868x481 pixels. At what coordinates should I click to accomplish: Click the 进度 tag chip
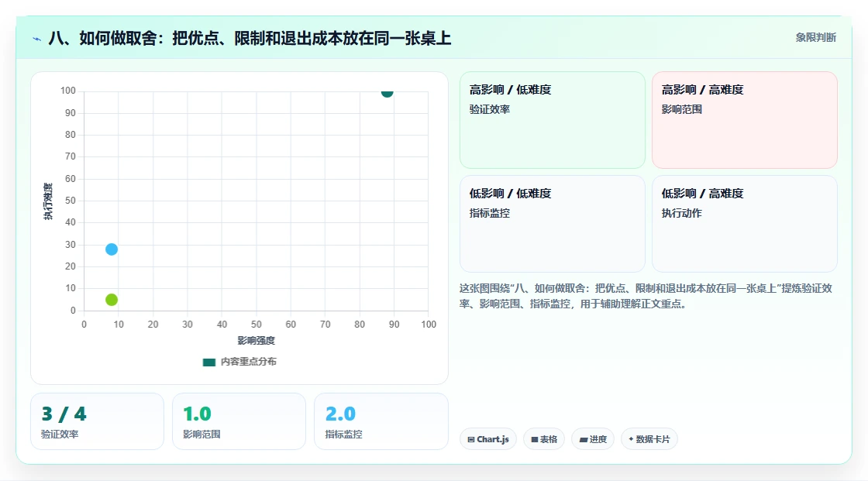point(593,439)
